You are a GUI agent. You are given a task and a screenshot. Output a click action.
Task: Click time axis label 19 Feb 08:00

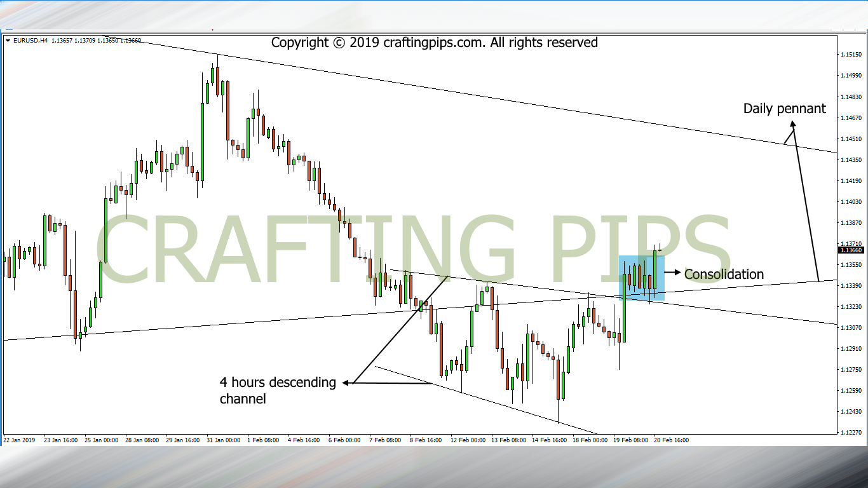(x=631, y=440)
